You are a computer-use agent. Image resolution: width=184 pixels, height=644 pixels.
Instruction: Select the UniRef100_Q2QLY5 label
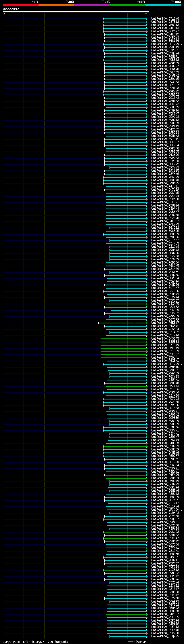point(165,79)
